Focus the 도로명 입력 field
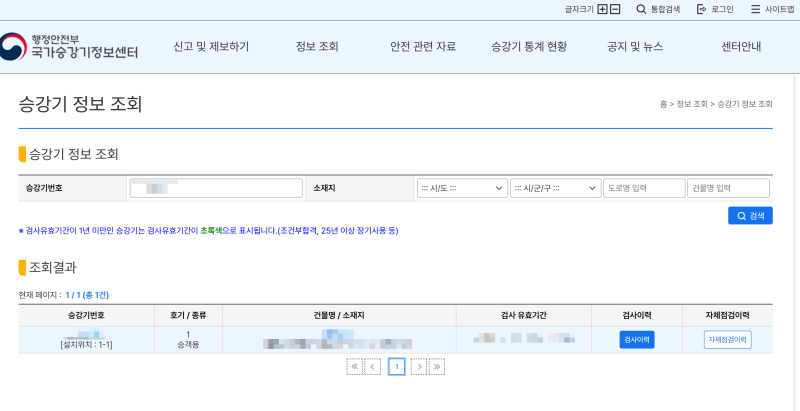The image size is (800, 411). (x=644, y=188)
